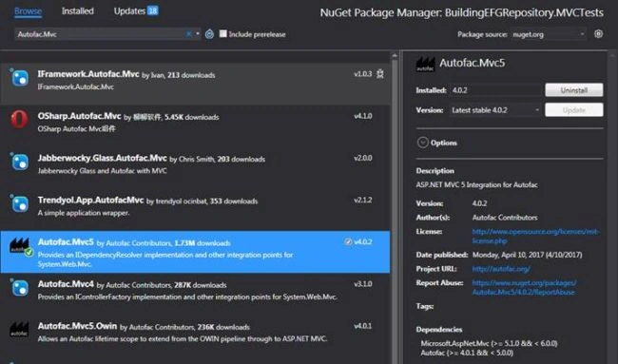Click download arrow for IFramework.Autofac.Mvc
Viewport: 618px width, 364px height.
[380, 74]
